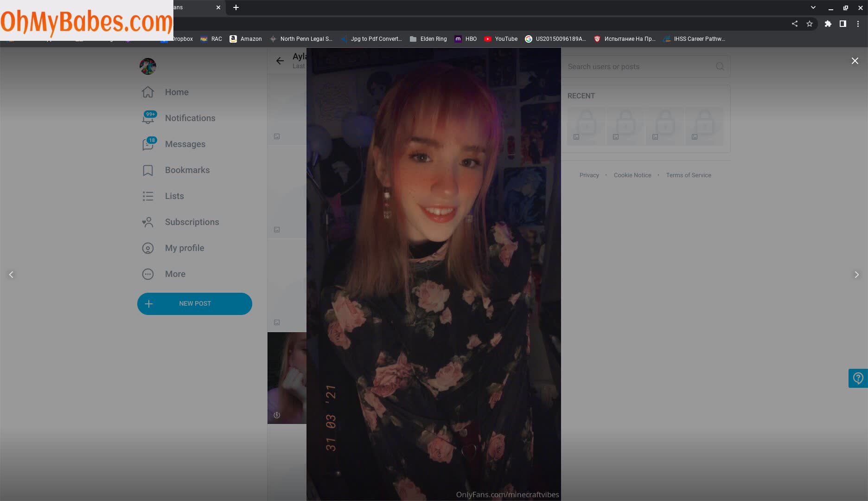Open the browser extensions puzzle icon

point(828,24)
